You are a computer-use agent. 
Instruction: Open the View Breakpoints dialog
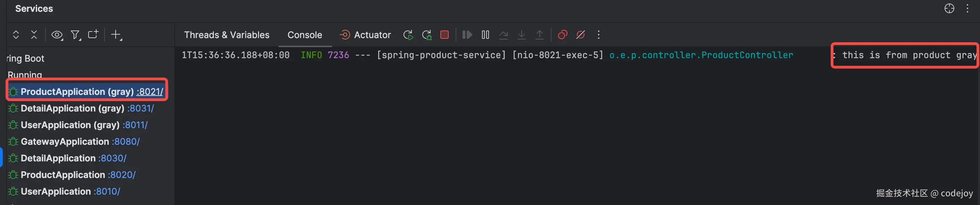coord(562,35)
